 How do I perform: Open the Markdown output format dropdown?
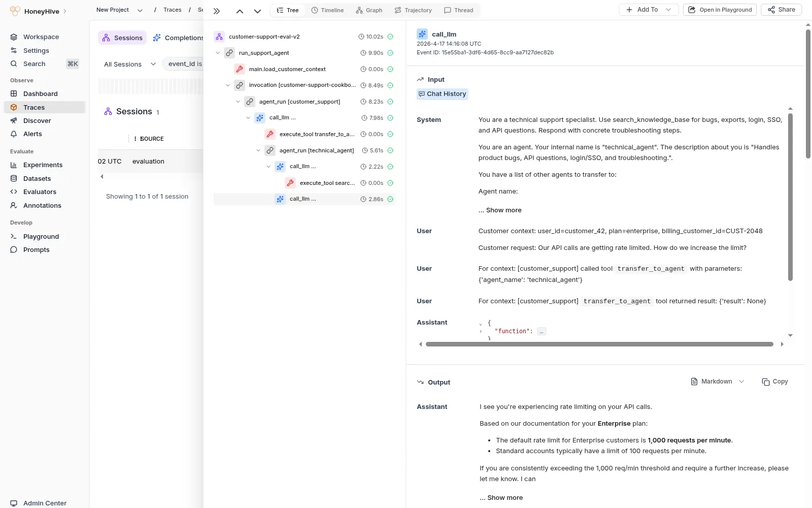(717, 382)
